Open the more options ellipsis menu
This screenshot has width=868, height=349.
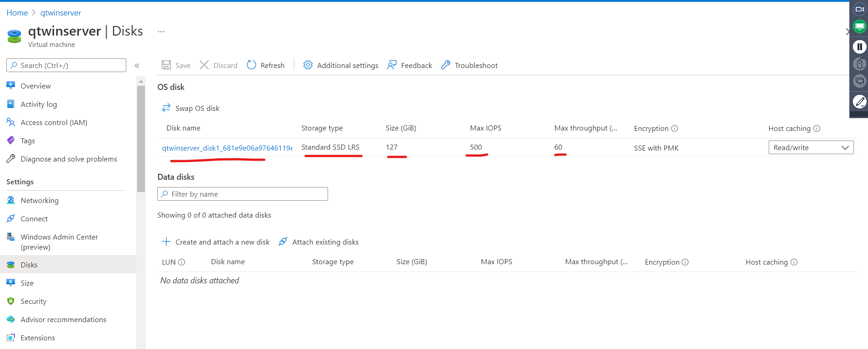coord(161,31)
